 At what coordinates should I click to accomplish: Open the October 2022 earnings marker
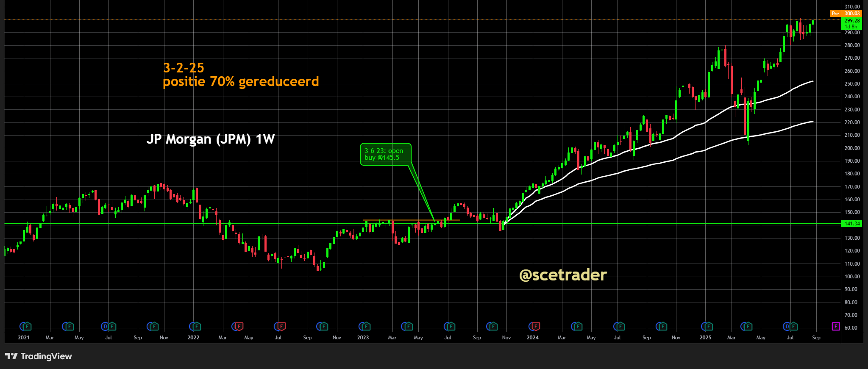324,326
